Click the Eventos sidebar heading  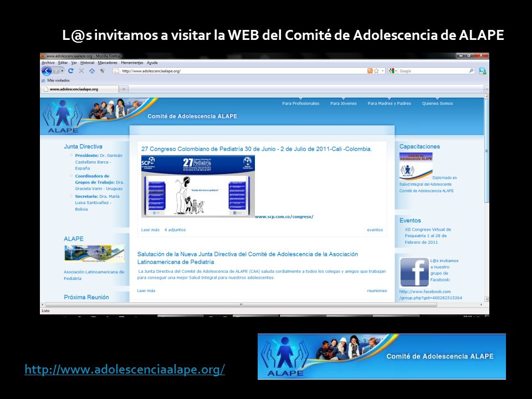click(410, 221)
